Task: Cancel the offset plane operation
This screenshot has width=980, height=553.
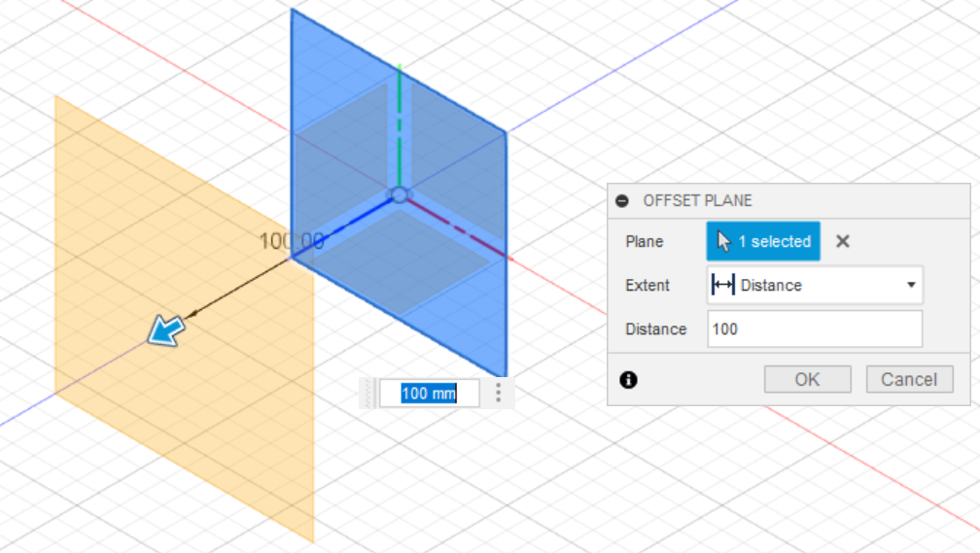Action: tap(909, 379)
